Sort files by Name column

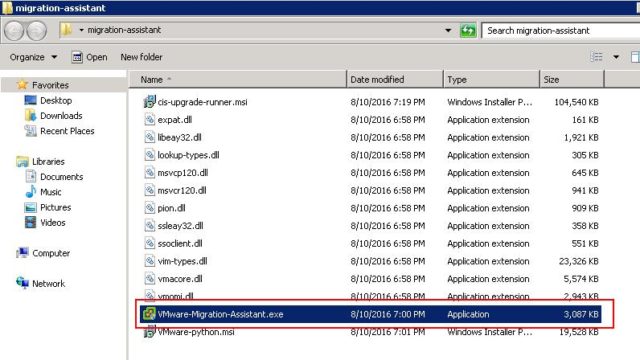pos(238,80)
